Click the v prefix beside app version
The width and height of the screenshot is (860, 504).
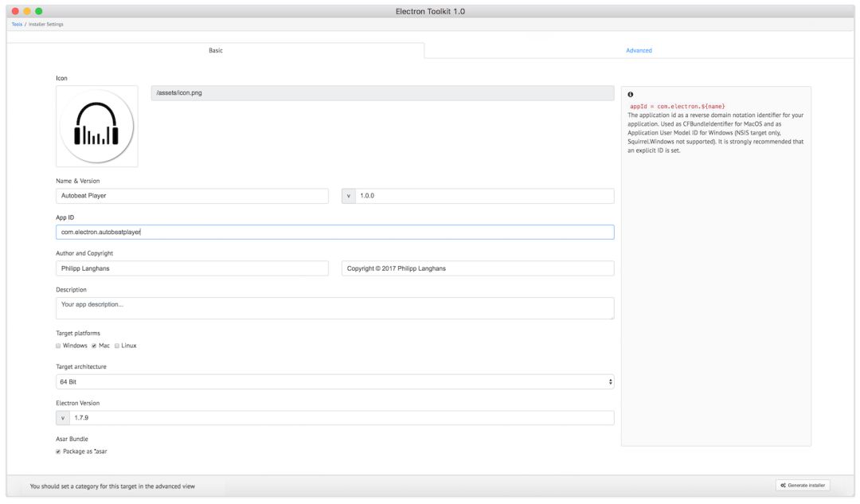pyautogui.click(x=349, y=196)
